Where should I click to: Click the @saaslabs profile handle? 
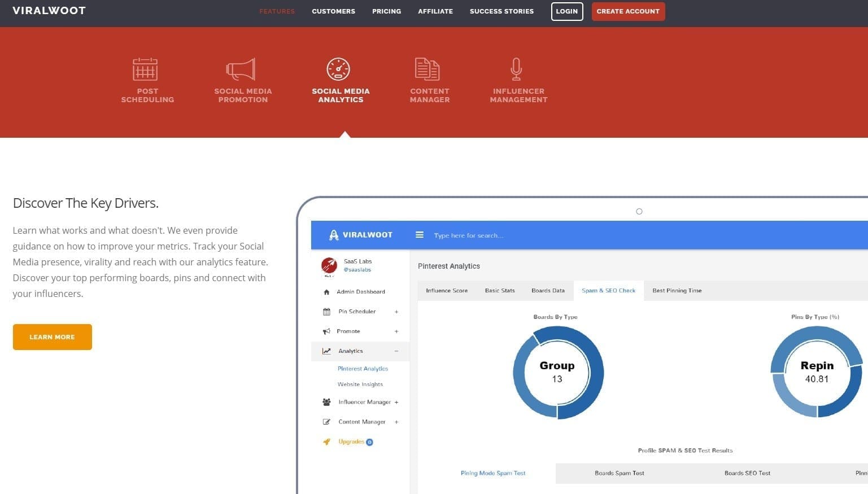point(357,270)
